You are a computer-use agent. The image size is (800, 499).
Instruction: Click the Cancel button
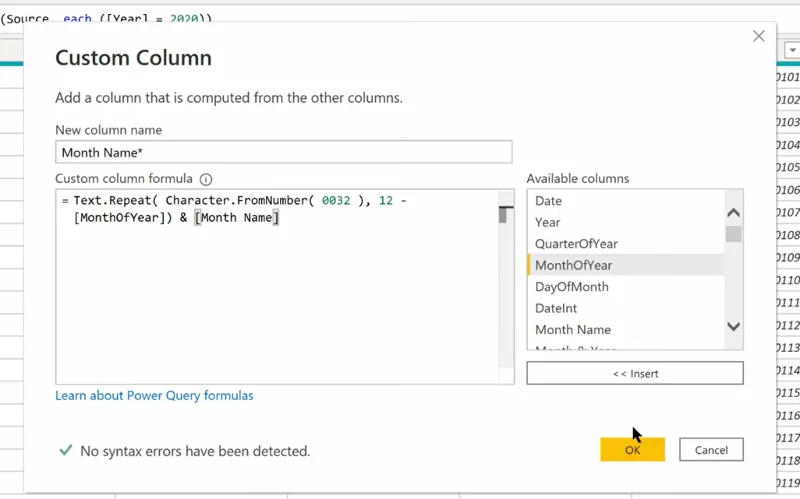711,450
